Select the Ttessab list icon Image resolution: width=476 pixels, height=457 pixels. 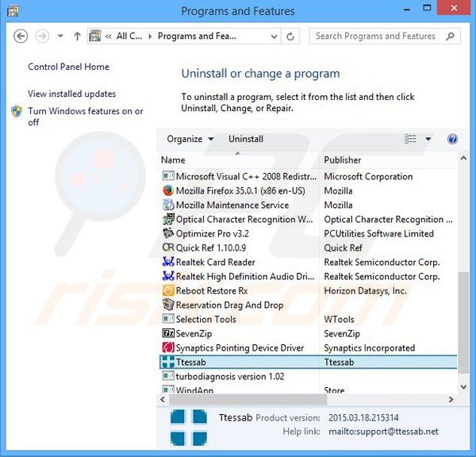168,362
